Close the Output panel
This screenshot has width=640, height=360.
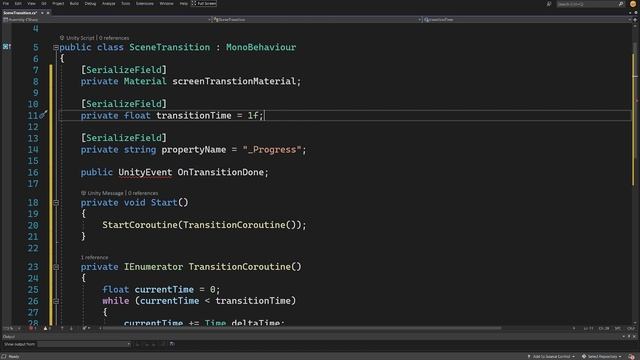(634, 337)
